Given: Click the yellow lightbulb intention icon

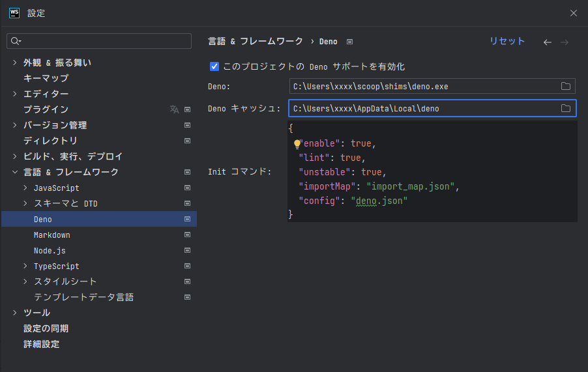Looking at the screenshot, I should 297,144.
